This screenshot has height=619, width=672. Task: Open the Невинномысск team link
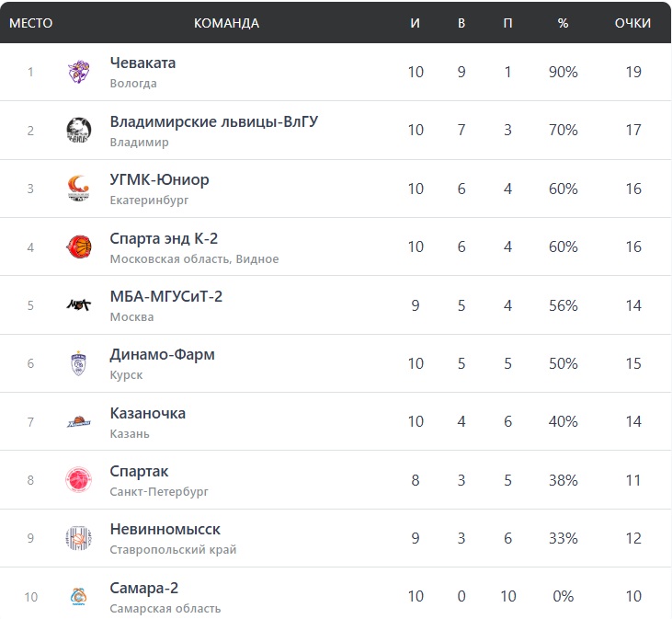pos(165,529)
